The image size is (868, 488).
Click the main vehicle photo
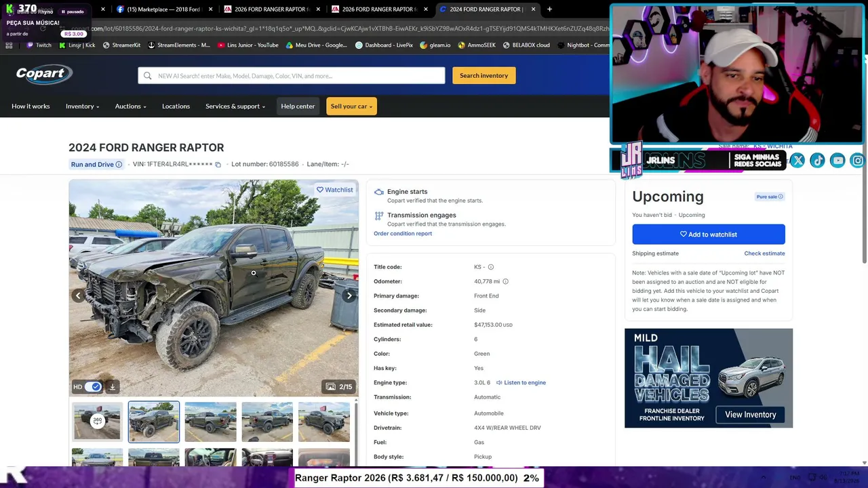coord(214,287)
